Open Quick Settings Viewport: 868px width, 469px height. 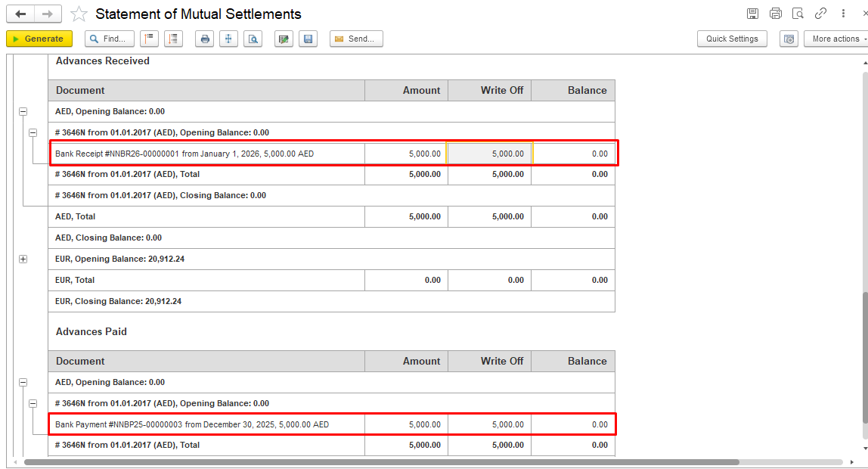click(732, 39)
